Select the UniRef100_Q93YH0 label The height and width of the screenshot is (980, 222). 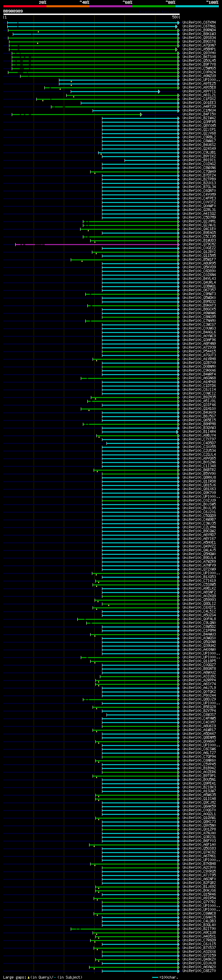(x=199, y=53)
